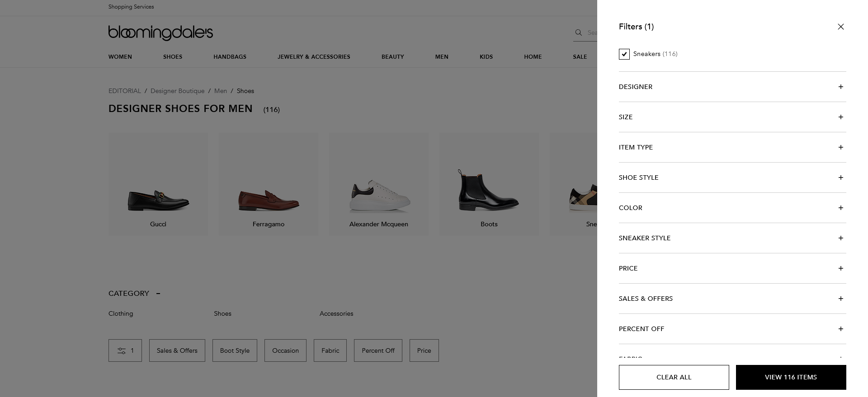The height and width of the screenshot is (397, 868).
Task: Open the Sales & Offers filter button
Action: (177, 350)
